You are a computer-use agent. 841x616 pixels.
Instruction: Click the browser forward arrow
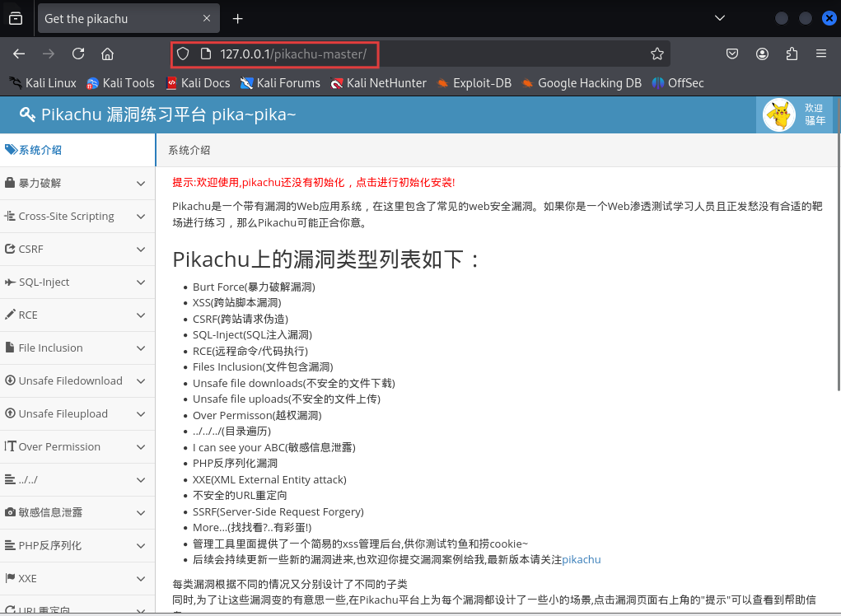tap(49, 54)
